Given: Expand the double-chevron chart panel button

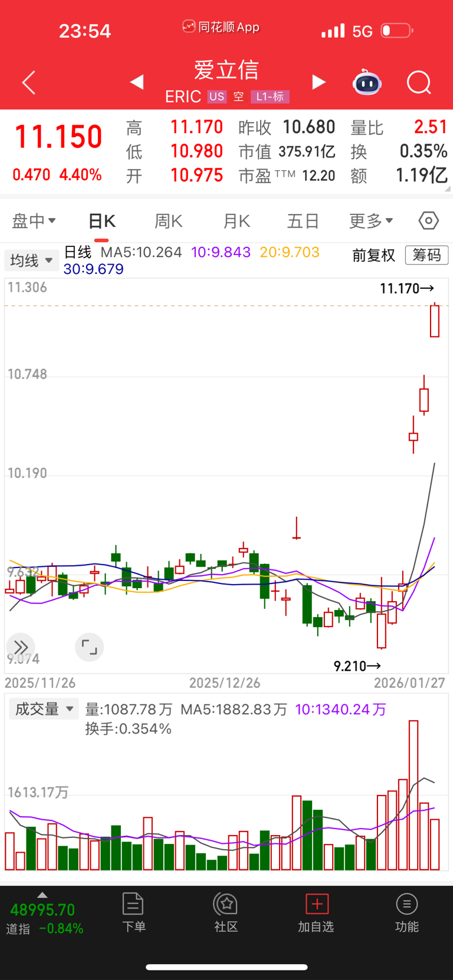Looking at the screenshot, I should coord(21,647).
